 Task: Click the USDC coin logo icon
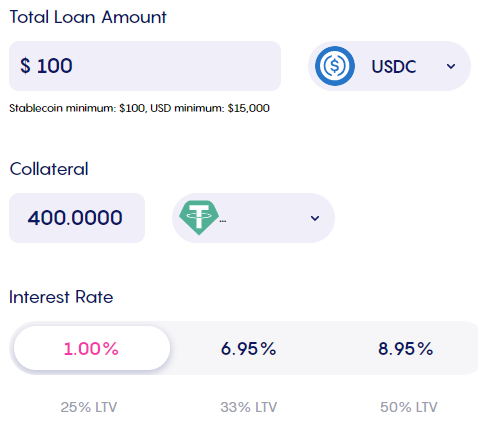click(335, 66)
